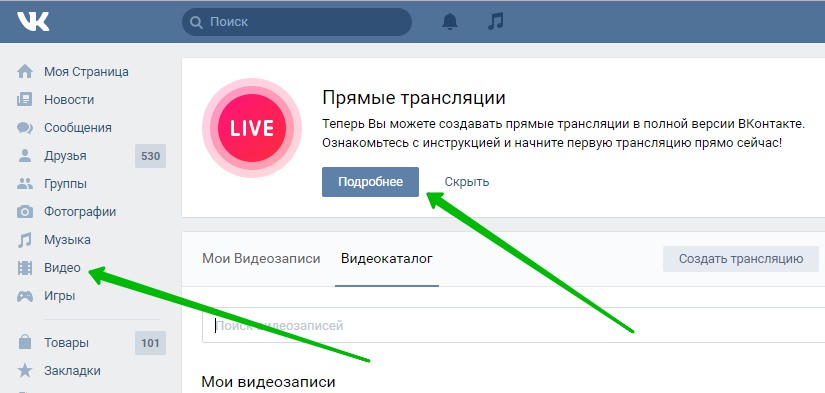Open Видео section in sidebar

click(x=62, y=268)
